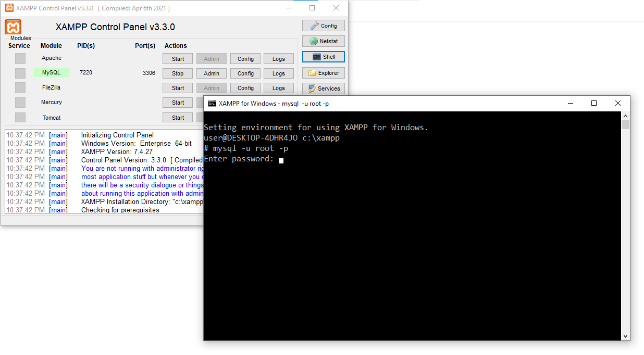Start the Mercury module

(178, 103)
